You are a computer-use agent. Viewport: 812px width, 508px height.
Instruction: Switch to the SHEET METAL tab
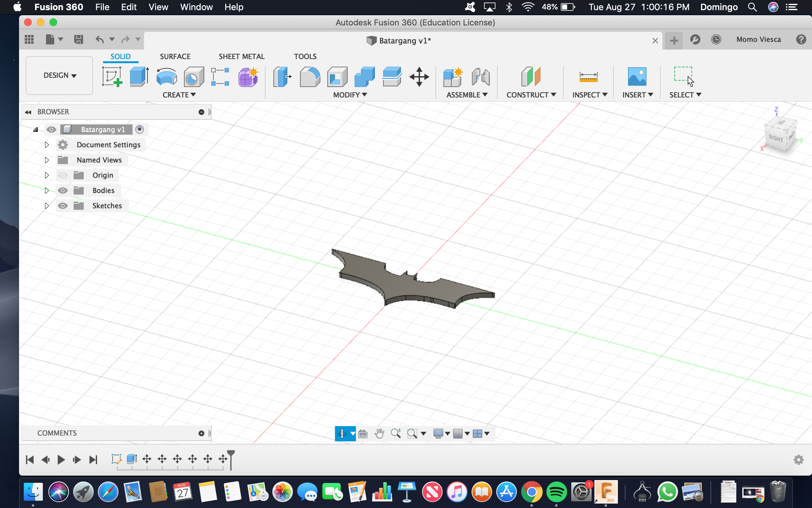(242, 57)
